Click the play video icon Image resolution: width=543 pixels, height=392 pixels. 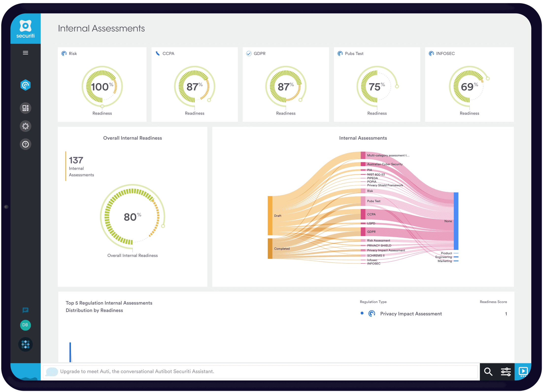523,372
